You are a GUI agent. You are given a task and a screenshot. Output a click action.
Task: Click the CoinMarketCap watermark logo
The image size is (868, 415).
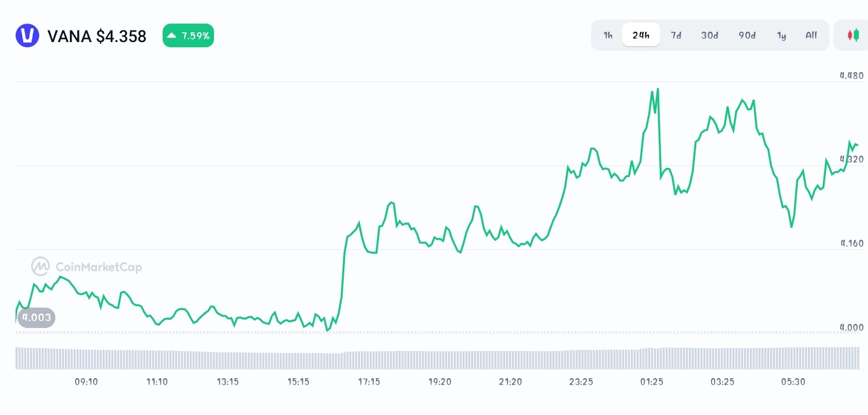tap(87, 266)
